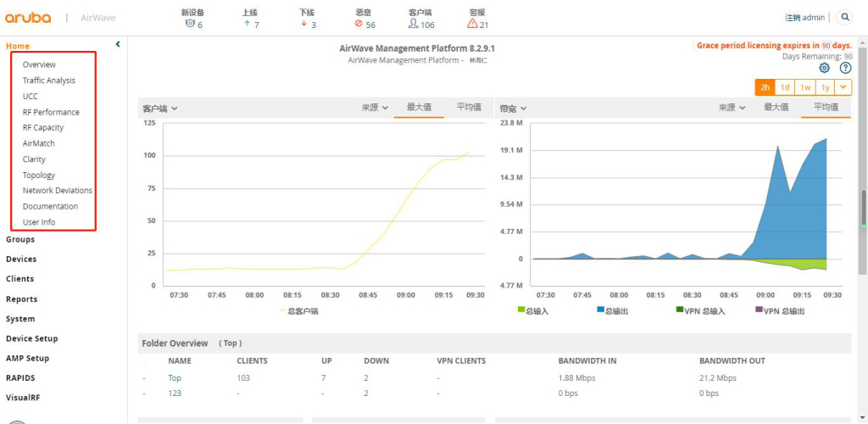Click the green up-devices arrow icon
The image size is (868, 424).
point(247,24)
